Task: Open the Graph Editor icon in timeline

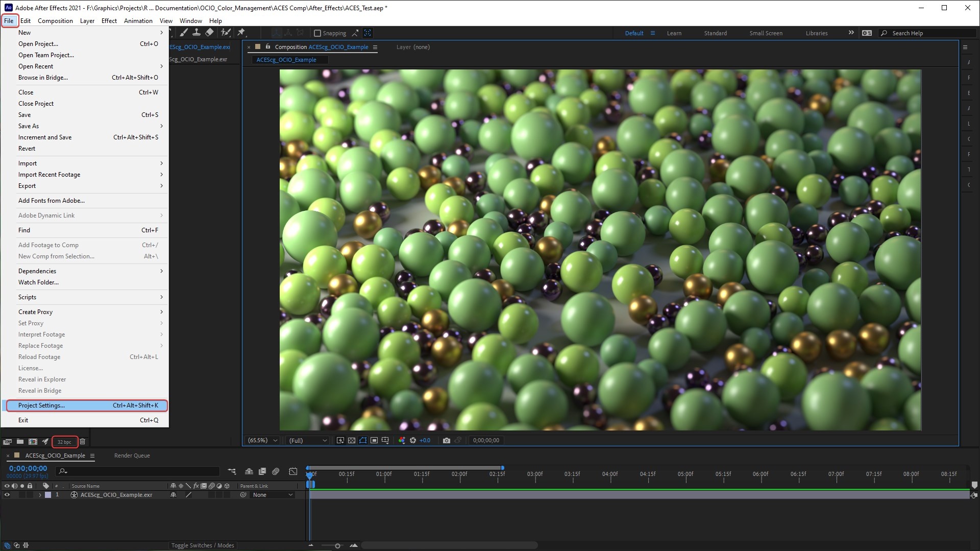Action: point(293,471)
